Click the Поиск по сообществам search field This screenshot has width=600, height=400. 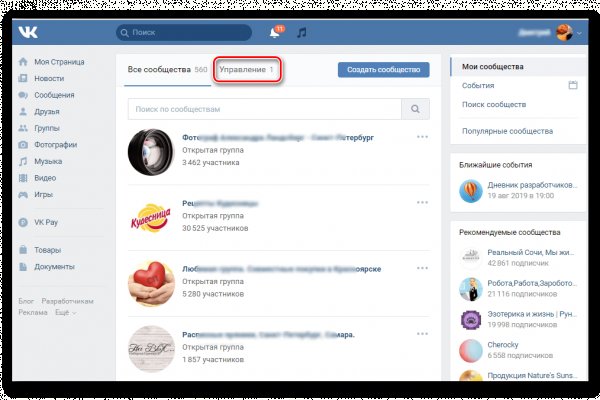(x=264, y=108)
